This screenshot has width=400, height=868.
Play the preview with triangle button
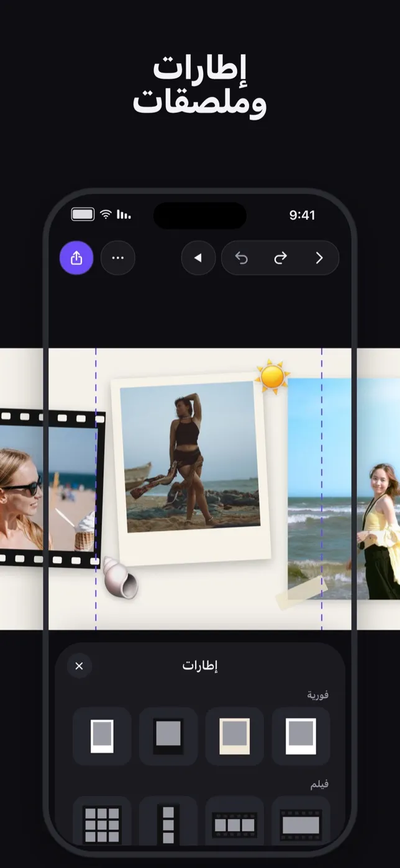click(198, 258)
